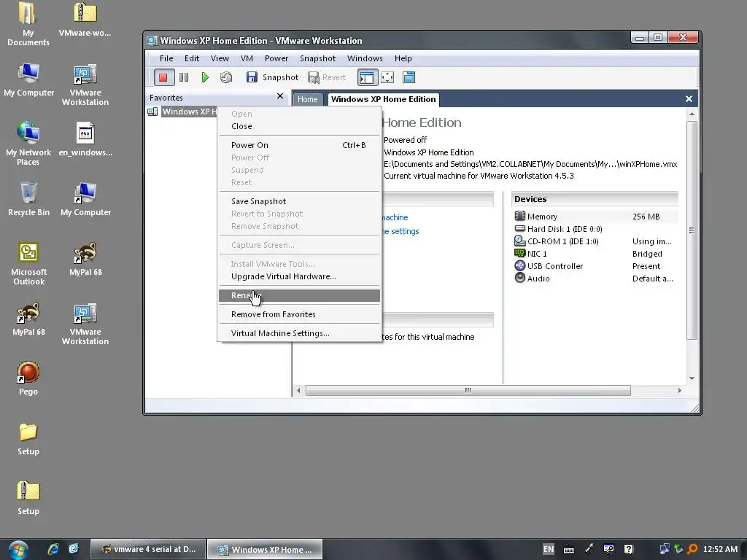
Task: Click the partially hidden settings link
Action: pyautogui.click(x=400, y=231)
